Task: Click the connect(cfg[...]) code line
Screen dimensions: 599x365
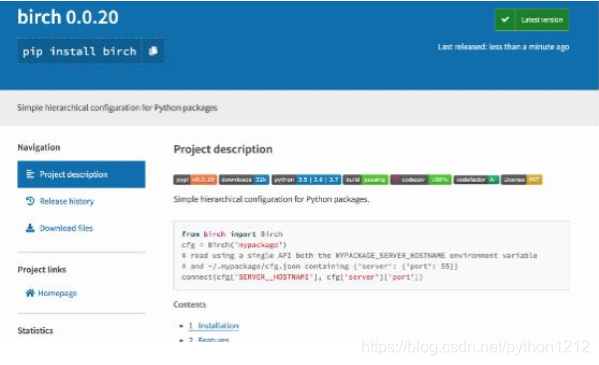Action: (x=302, y=277)
